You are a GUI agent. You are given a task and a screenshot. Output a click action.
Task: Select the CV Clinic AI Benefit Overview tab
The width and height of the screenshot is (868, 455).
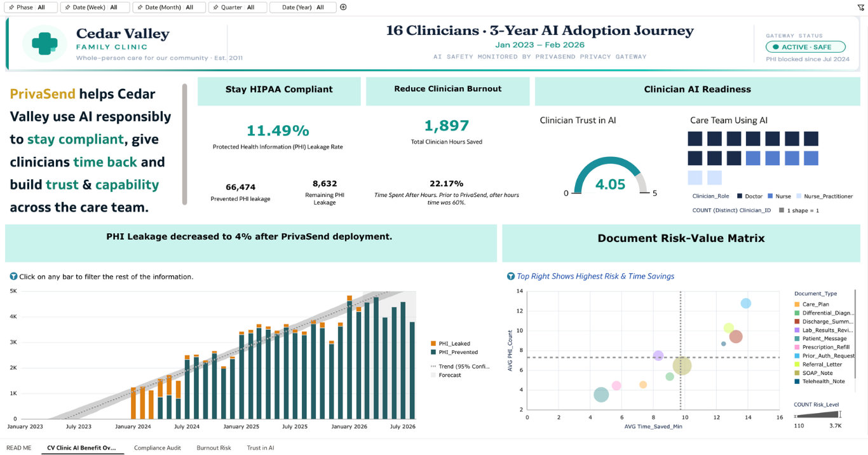(x=82, y=448)
